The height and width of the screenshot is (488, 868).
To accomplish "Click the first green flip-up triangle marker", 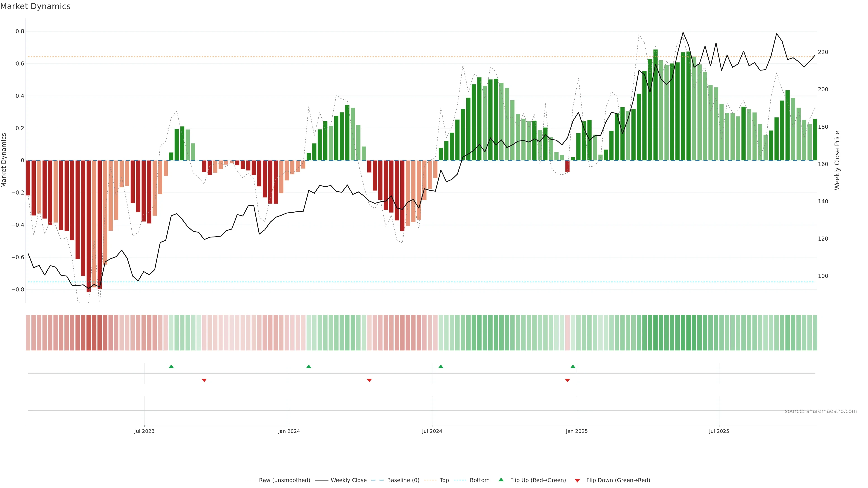I will [171, 366].
